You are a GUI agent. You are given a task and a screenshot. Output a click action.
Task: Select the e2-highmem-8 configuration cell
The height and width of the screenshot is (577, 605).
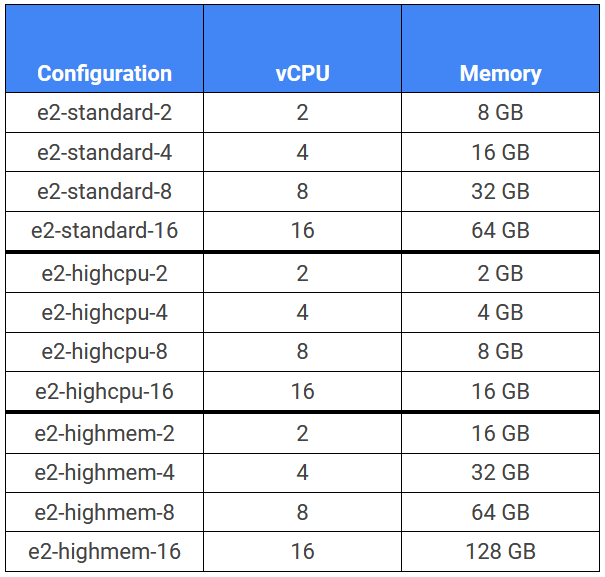point(104,512)
